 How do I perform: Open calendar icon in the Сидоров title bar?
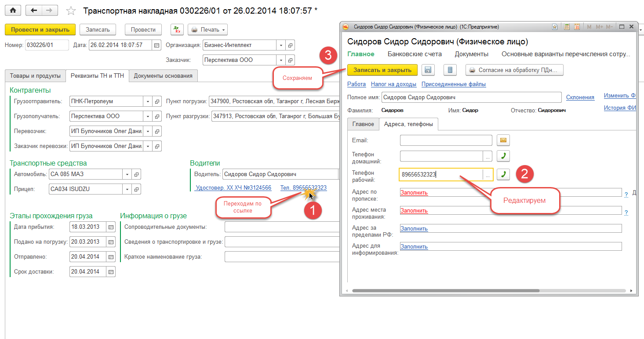click(577, 27)
